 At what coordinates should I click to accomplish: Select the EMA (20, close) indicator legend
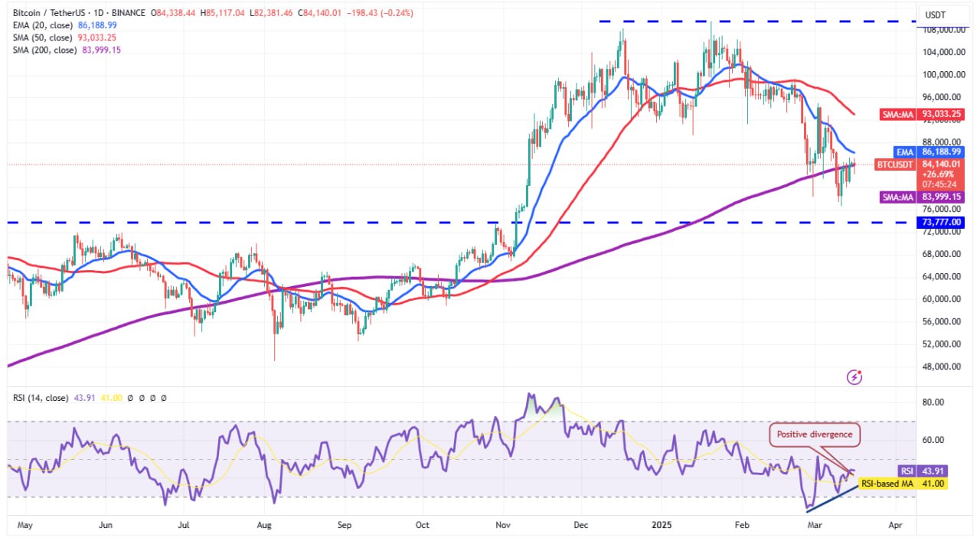click(x=44, y=25)
